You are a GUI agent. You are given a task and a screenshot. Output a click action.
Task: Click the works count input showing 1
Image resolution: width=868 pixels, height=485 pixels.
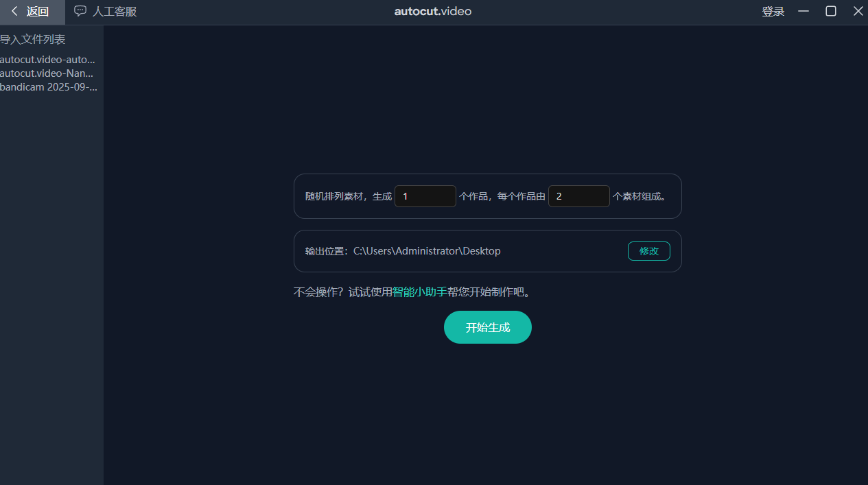pyautogui.click(x=425, y=196)
